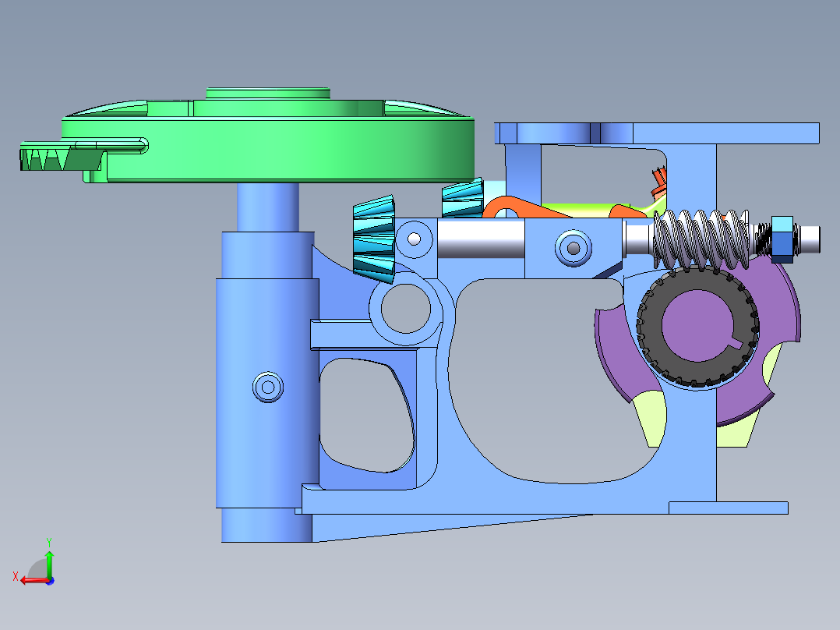The width and height of the screenshot is (840, 630).
Task: Select the smaller cyan bevel gear behind the bracket
Action: [462, 198]
